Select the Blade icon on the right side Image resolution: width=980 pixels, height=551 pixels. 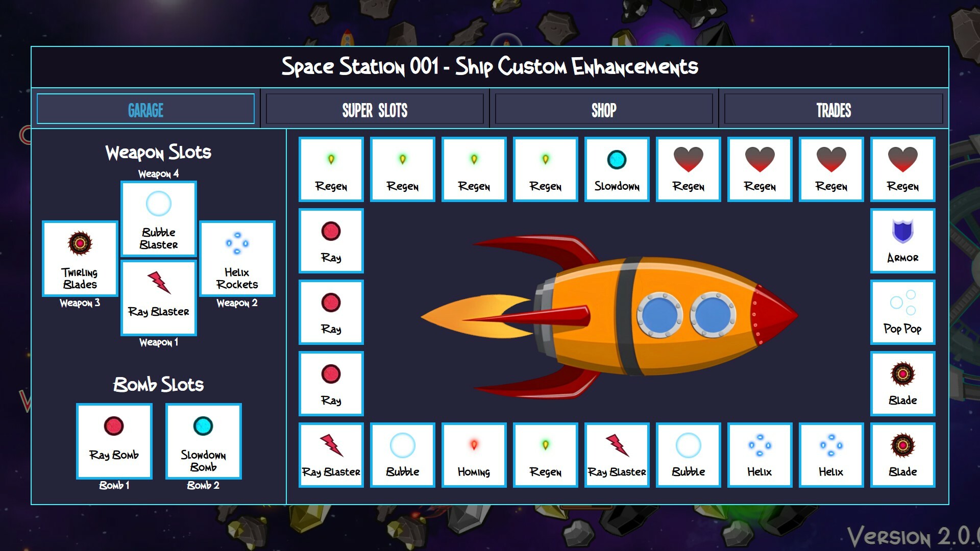902,384
